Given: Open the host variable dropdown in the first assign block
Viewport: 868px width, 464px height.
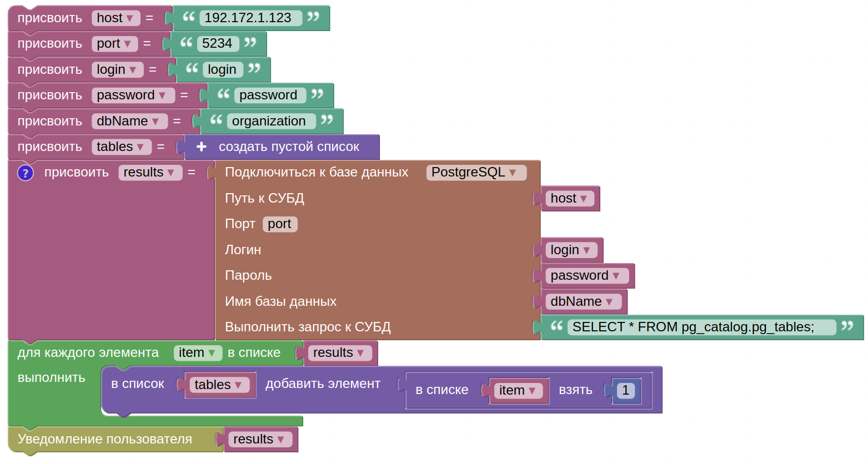Looking at the screenshot, I should 116,18.
